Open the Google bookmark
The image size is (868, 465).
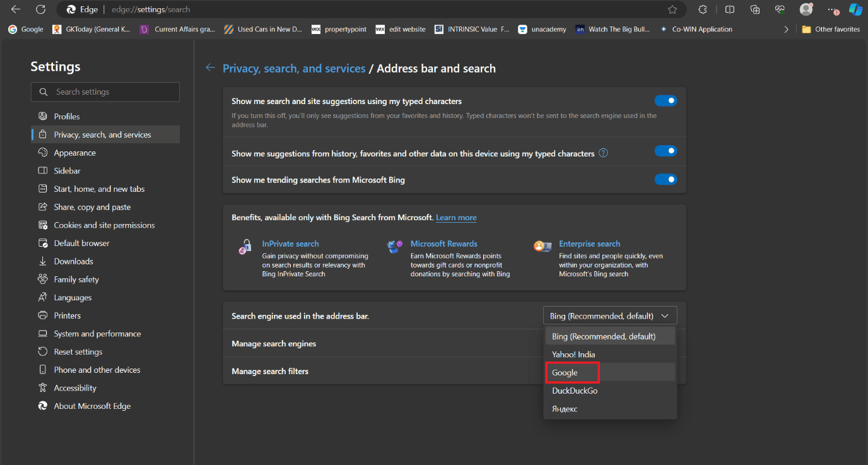pos(26,29)
